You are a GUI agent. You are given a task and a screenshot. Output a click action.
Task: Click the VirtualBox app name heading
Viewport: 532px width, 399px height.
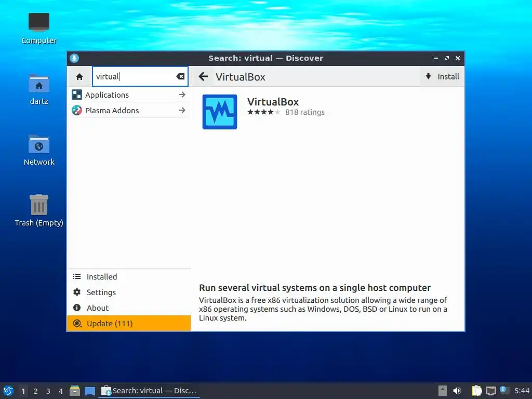(x=273, y=102)
